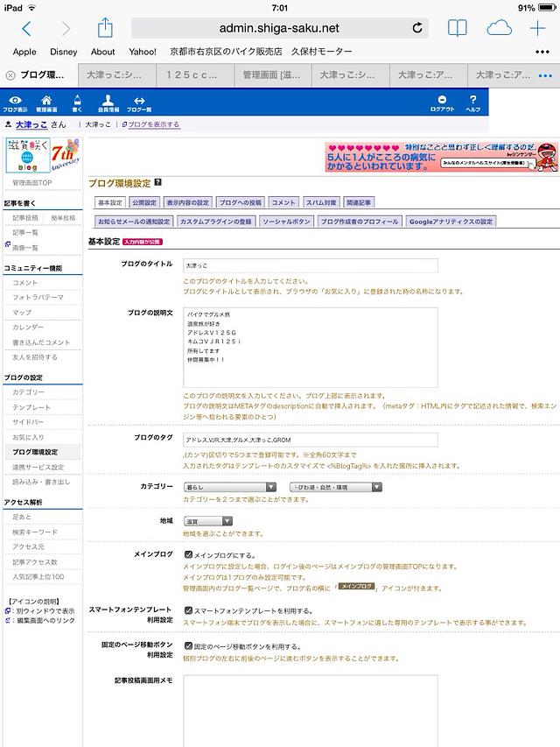Click the ログアウト icon
Image resolution: width=560 pixels, height=747 pixels.
click(x=442, y=102)
